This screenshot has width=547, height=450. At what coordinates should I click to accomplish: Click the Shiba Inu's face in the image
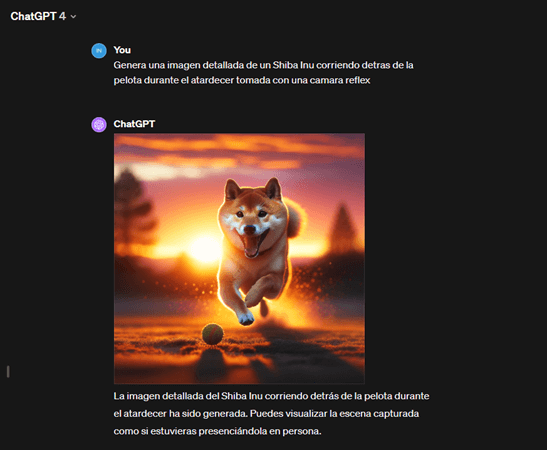252,219
